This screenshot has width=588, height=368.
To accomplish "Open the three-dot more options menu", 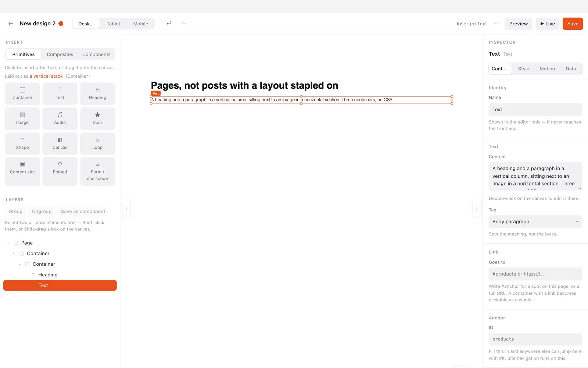I will point(496,24).
